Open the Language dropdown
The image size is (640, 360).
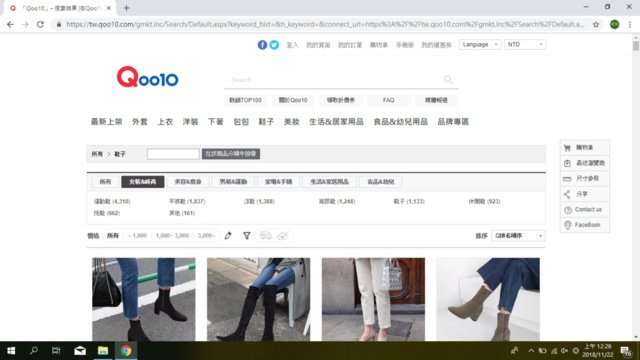pos(480,44)
